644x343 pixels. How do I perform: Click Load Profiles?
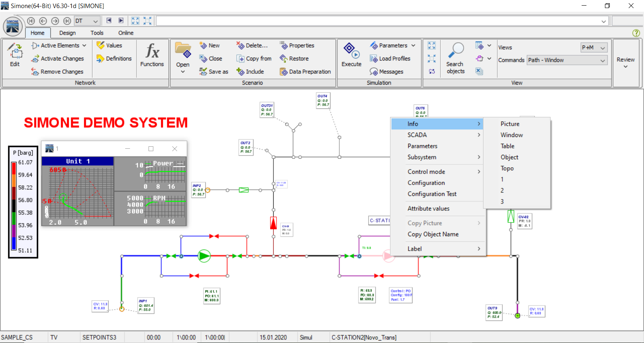pos(390,59)
